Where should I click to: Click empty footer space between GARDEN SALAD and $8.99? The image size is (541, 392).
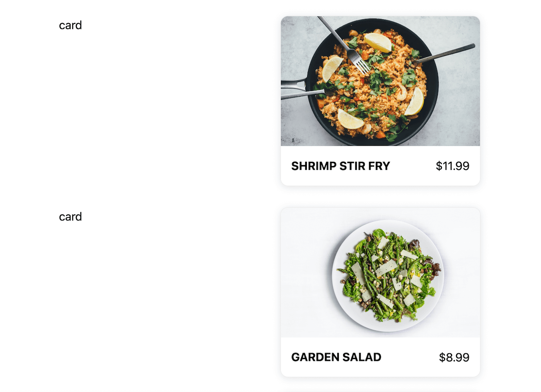coord(410,357)
